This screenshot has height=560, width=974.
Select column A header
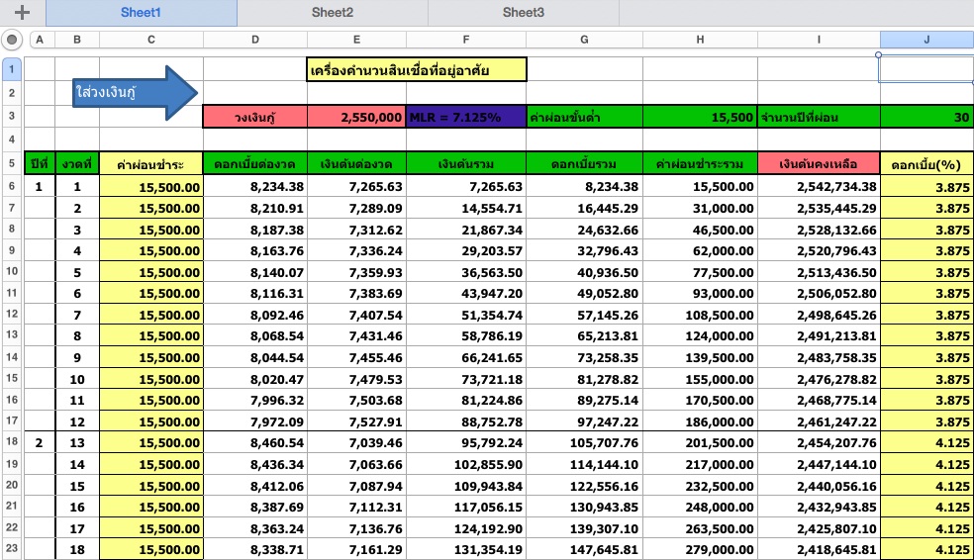40,40
